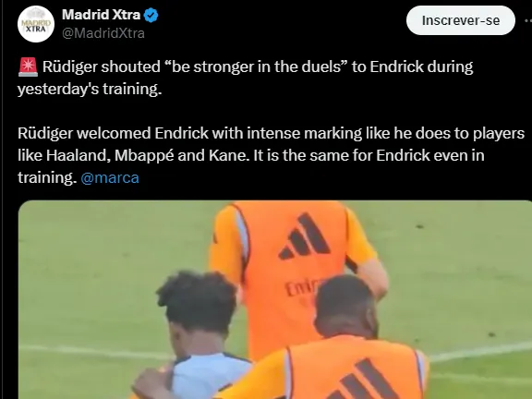Click the Adidas logo on the foreground bib
Image resolution: width=532 pixels, height=399 pixels.
coord(363,380)
